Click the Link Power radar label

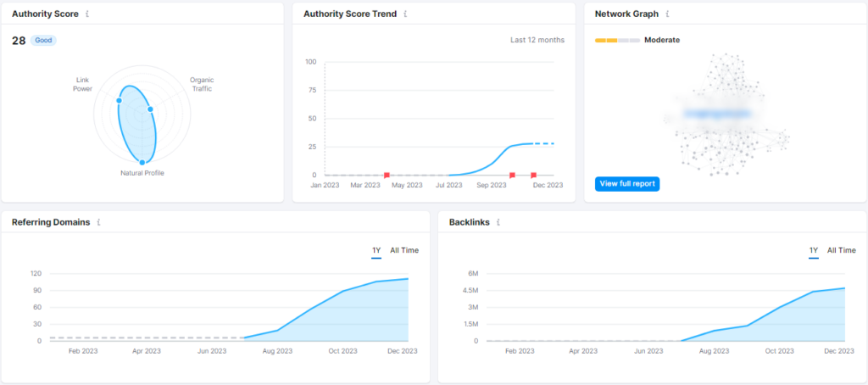coord(82,84)
